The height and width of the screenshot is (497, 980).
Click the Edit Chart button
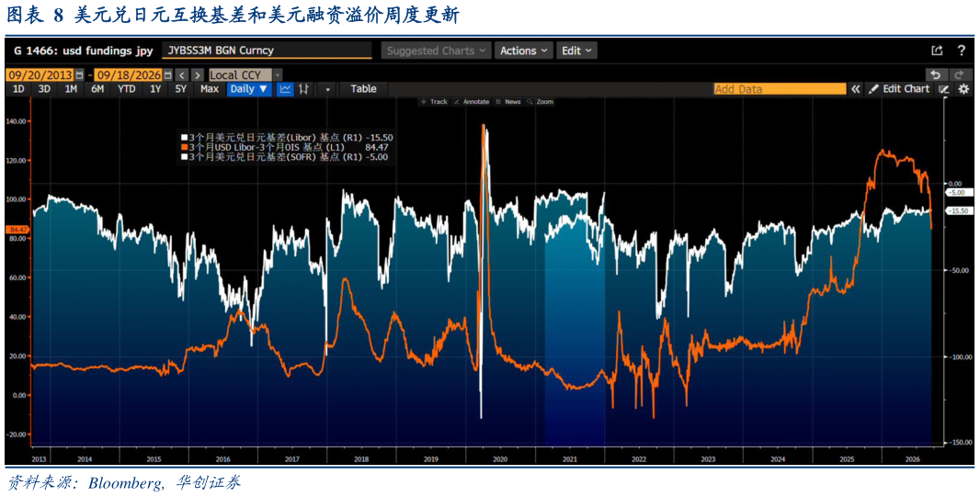point(900,89)
